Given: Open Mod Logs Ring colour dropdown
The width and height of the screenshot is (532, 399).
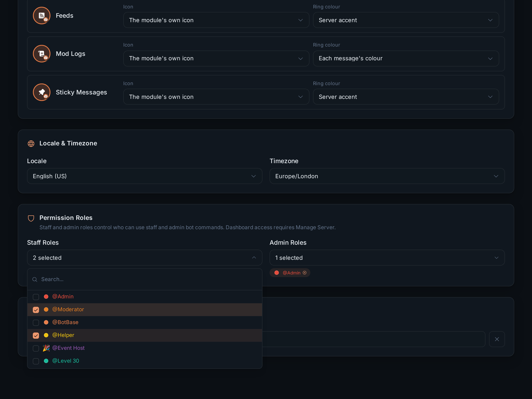Looking at the screenshot, I should (406, 59).
